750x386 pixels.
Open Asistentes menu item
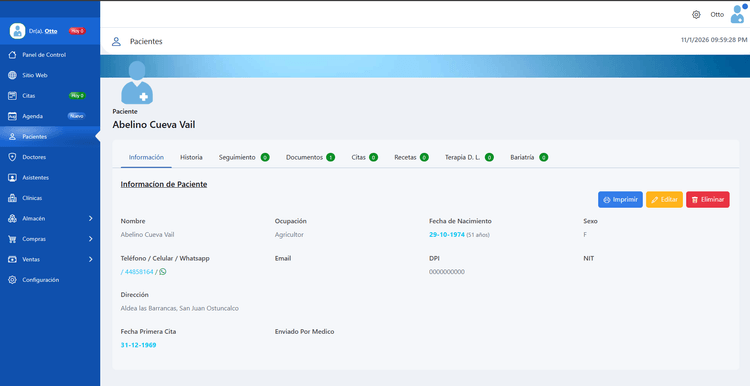click(x=50, y=177)
